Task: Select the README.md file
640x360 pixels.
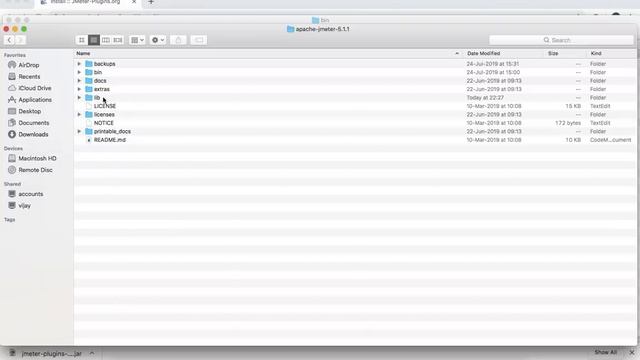Action: [x=109, y=140]
